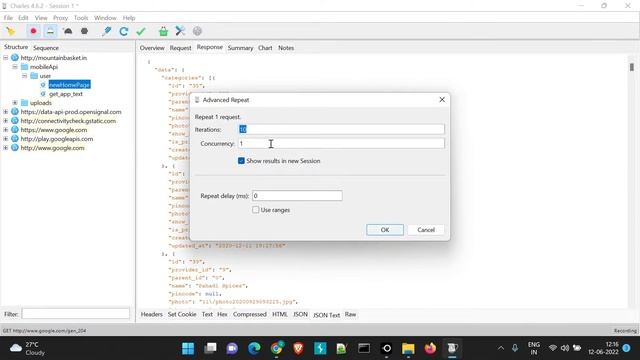This screenshot has height=360, width=640.
Task: Collapse the mobileApi folder node
Action: click(15, 67)
